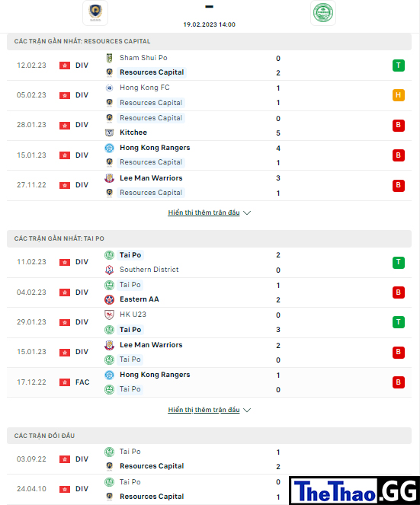
Task: Click the Resources Capital crest in header
Action: point(95,13)
